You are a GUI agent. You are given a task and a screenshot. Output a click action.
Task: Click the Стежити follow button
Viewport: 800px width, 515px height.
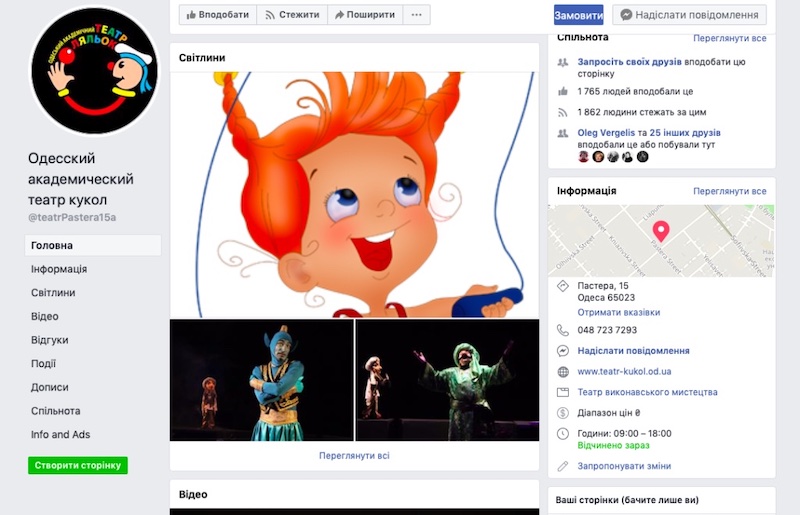292,15
